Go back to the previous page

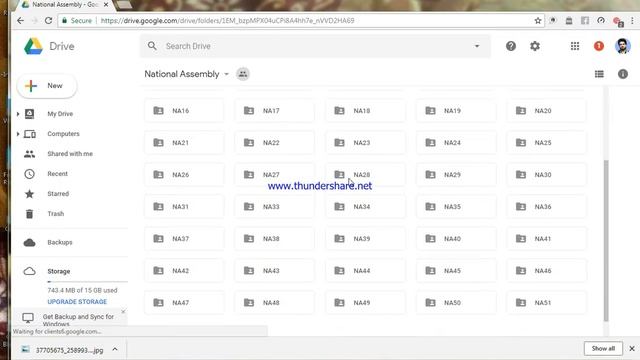pos(20,20)
